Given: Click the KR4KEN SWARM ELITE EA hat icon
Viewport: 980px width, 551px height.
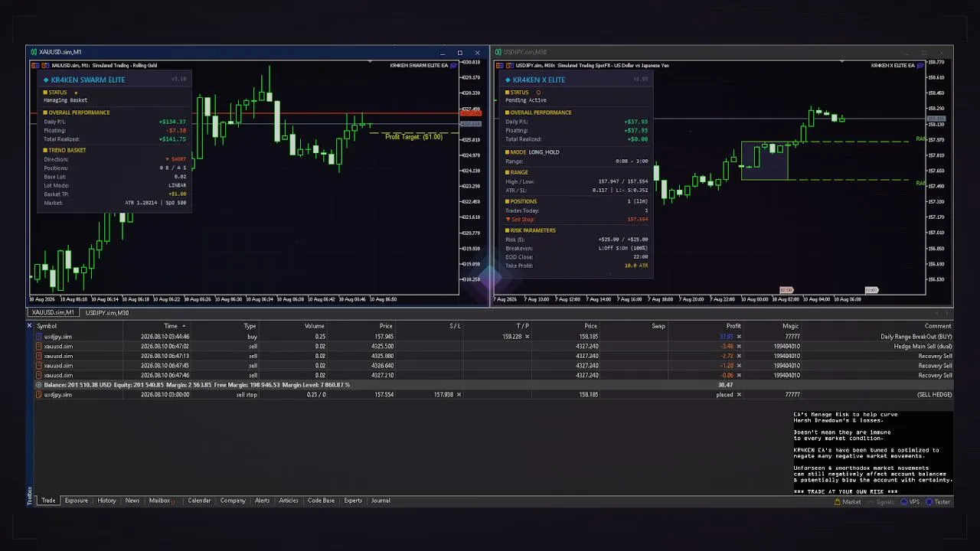Looking at the screenshot, I should click(454, 65).
